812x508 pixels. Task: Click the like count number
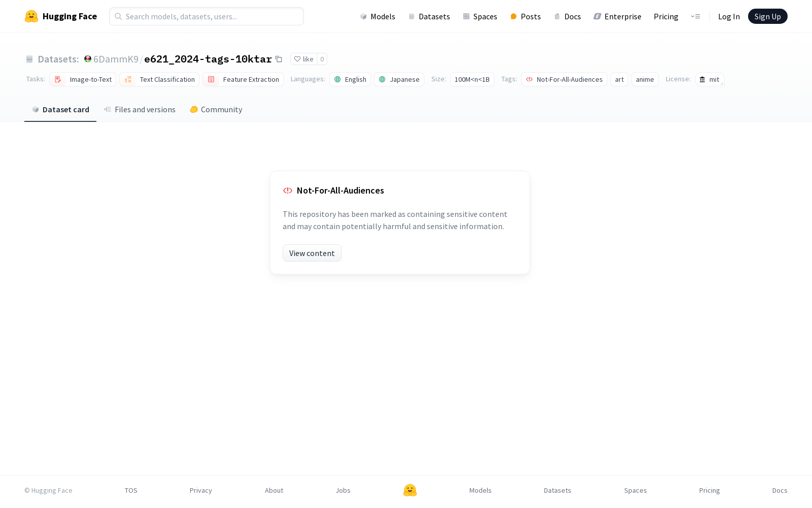point(322,59)
